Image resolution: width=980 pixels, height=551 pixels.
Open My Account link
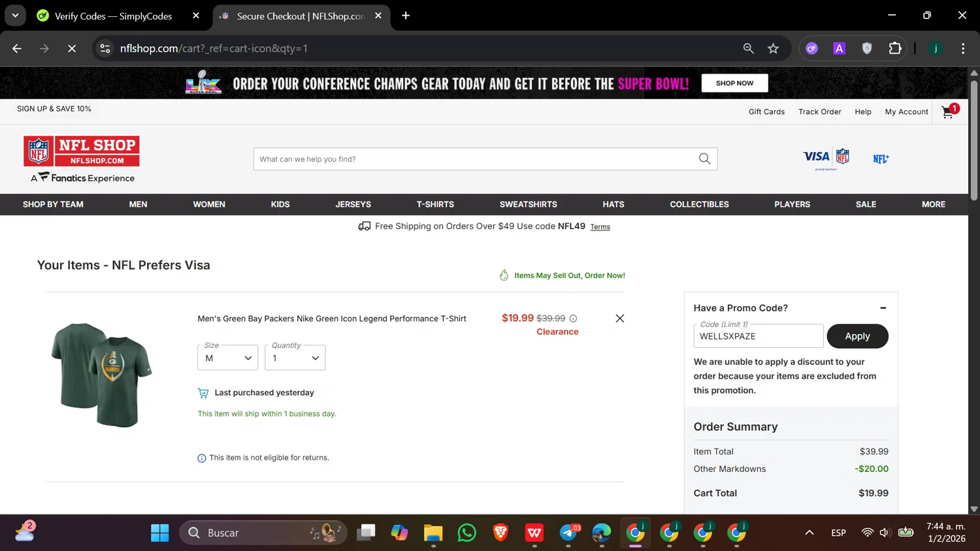[906, 112]
